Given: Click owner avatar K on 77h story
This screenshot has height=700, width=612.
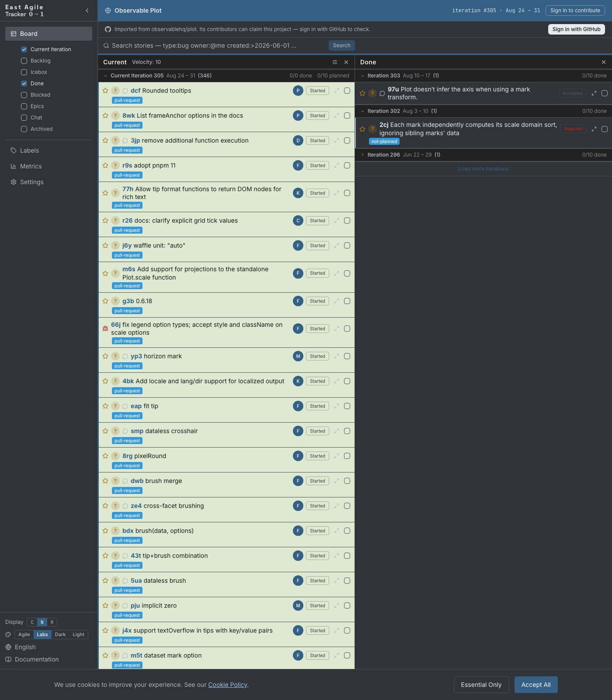Looking at the screenshot, I should (298, 193).
